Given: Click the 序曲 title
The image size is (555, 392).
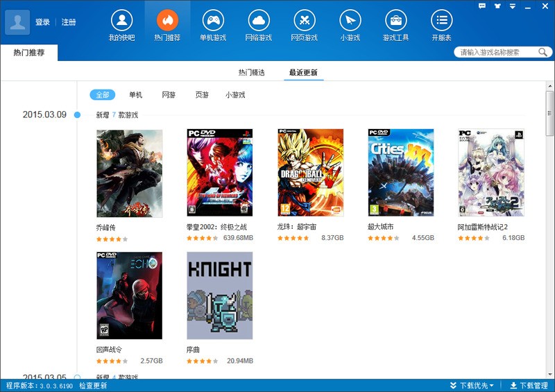Looking at the screenshot, I should point(193,350).
